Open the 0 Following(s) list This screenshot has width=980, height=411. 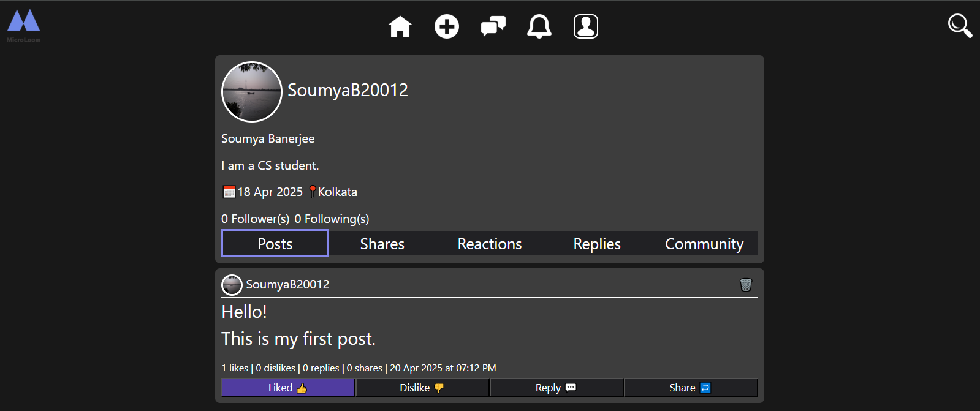tap(332, 219)
